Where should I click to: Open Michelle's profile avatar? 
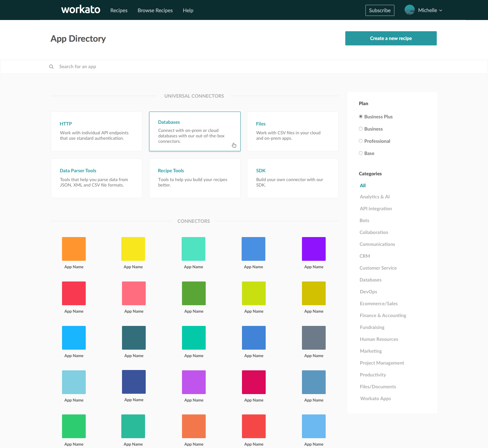tap(410, 10)
